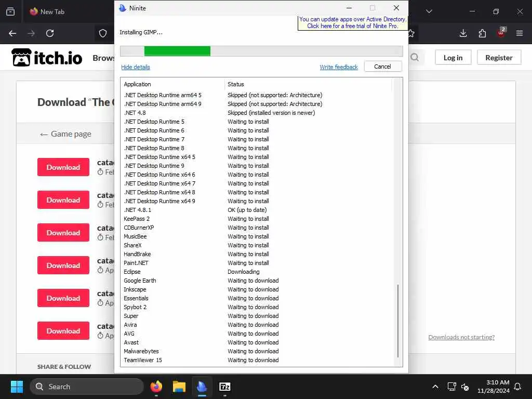Click the third red Download button
532x399 pixels.
[63, 232]
